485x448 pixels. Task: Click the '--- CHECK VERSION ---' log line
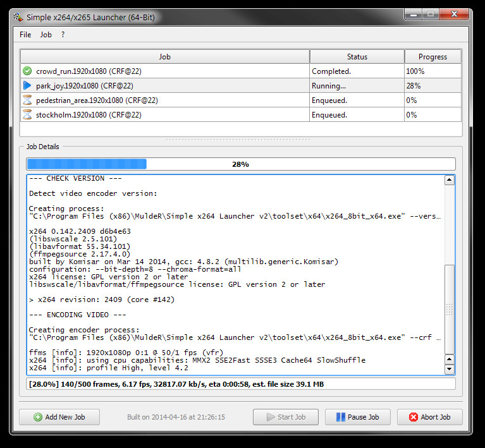click(75, 178)
